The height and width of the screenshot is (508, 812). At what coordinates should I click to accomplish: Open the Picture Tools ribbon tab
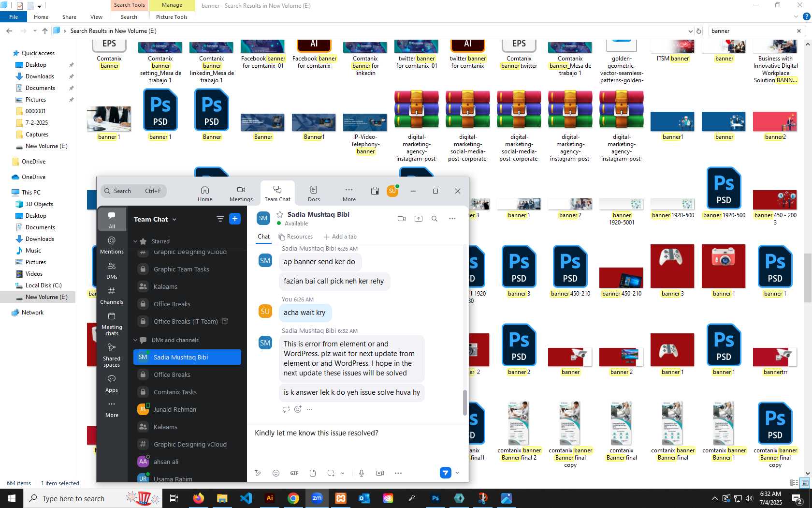(172, 17)
